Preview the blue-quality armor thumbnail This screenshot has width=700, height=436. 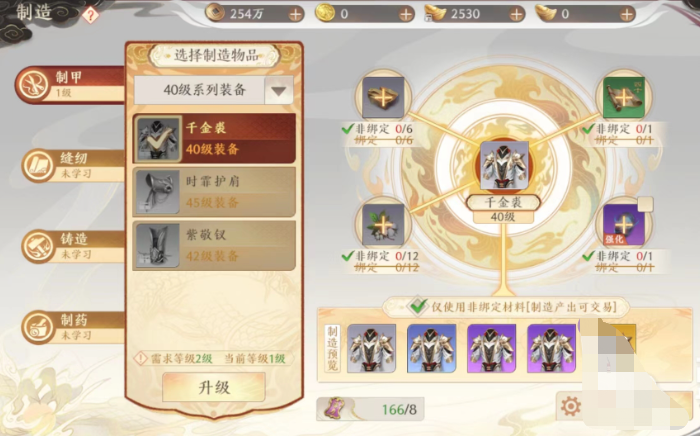click(431, 349)
